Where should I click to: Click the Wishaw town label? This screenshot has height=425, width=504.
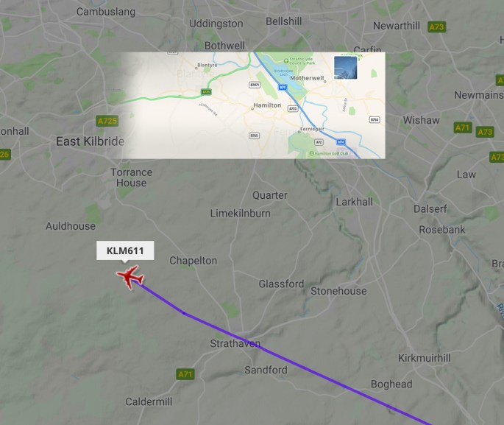point(421,120)
